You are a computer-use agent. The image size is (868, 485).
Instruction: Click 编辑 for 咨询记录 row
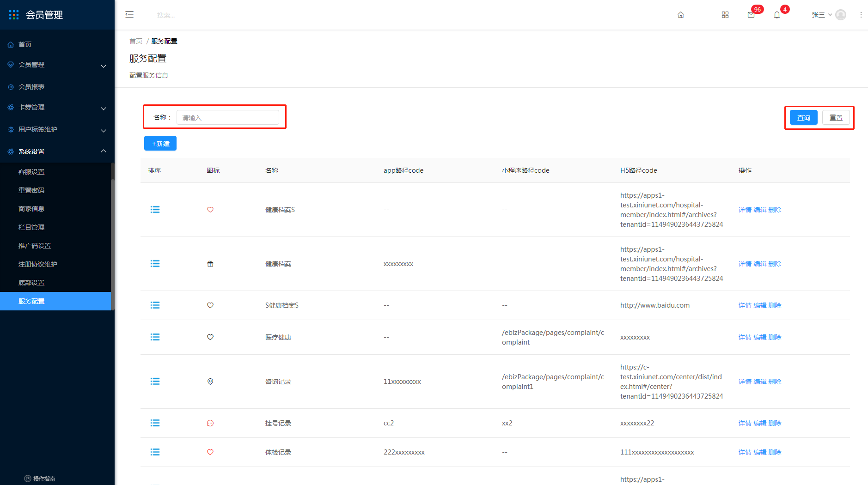point(760,382)
